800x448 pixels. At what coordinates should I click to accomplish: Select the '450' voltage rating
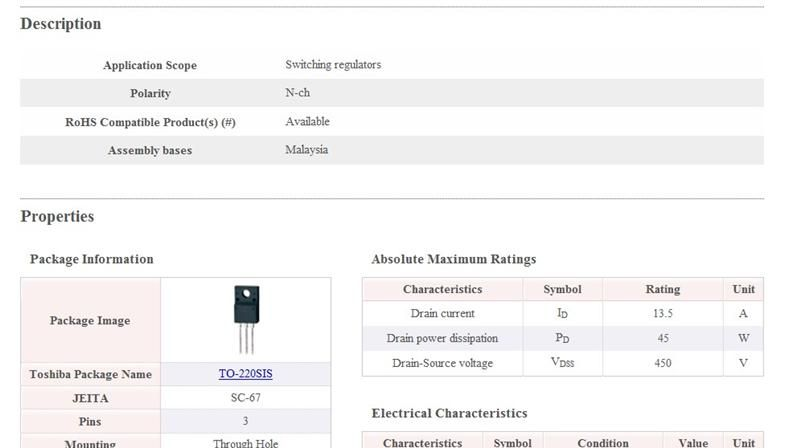click(663, 363)
